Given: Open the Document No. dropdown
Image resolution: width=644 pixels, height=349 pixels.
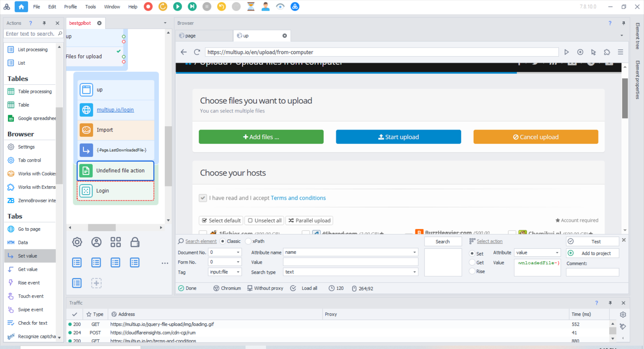Looking at the screenshot, I should tap(238, 252).
